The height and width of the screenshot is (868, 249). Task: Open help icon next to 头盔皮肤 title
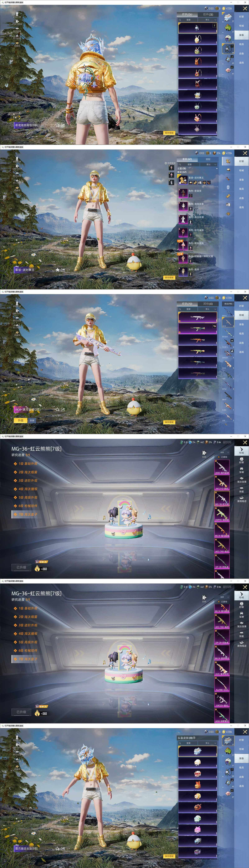click(x=194, y=738)
